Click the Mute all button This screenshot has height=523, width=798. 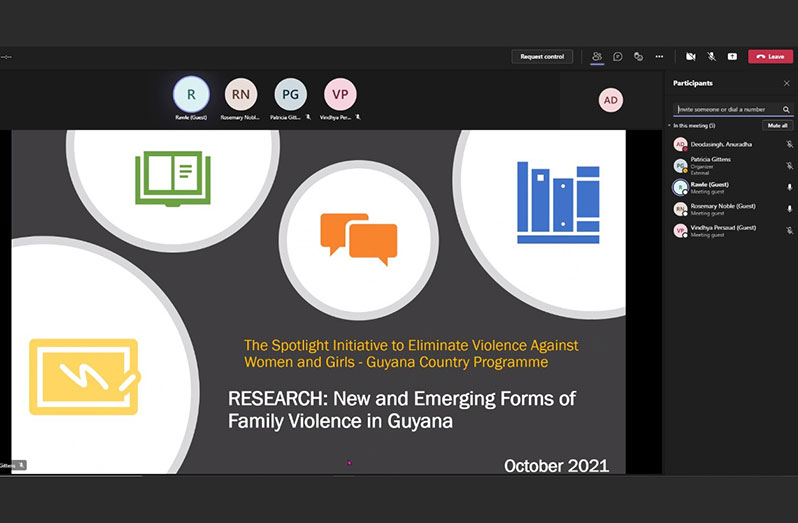pos(777,125)
